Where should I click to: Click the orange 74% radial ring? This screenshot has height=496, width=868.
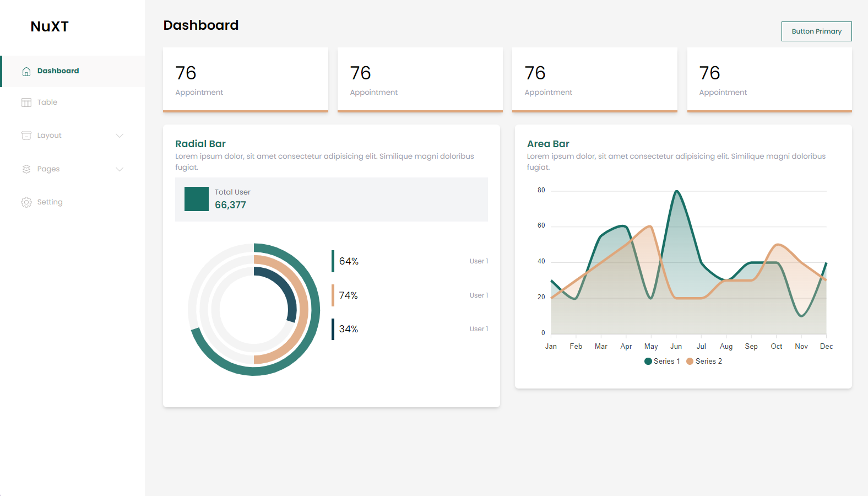coord(302,309)
